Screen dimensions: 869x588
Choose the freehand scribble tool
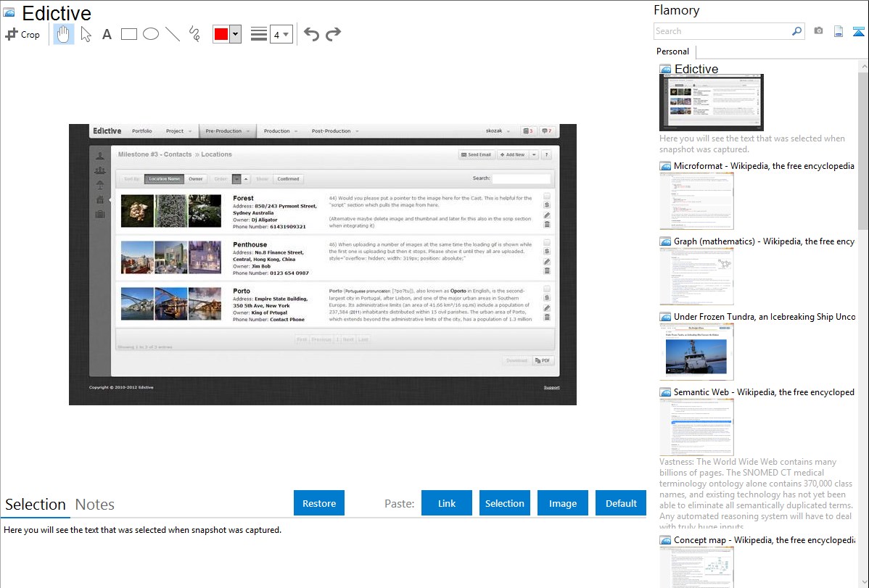pos(194,34)
